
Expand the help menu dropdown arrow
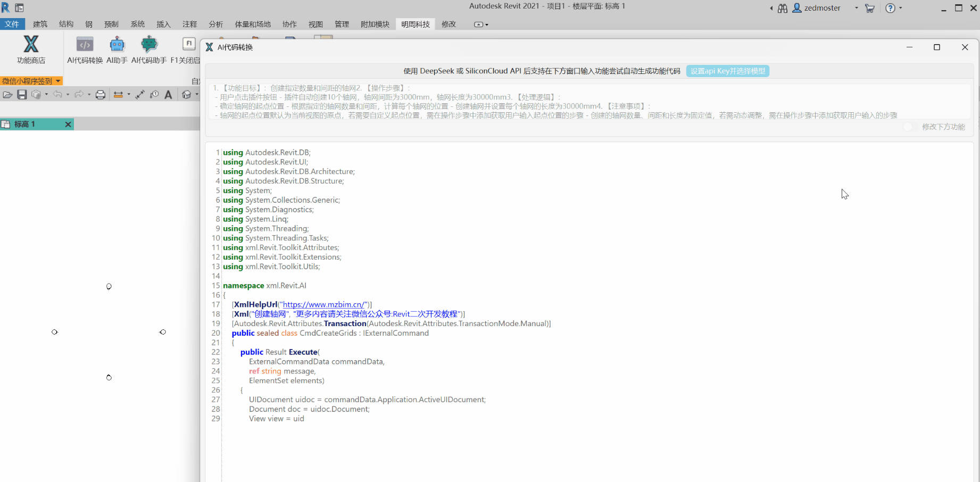[900, 8]
